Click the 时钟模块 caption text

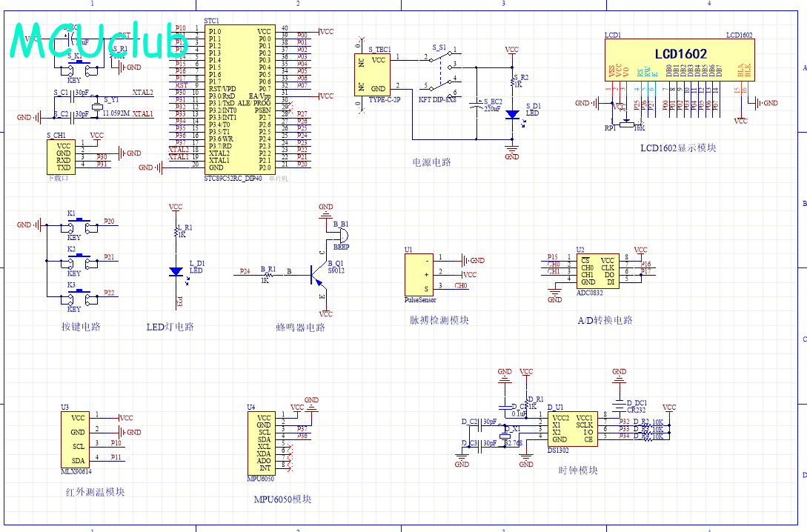[578, 471]
